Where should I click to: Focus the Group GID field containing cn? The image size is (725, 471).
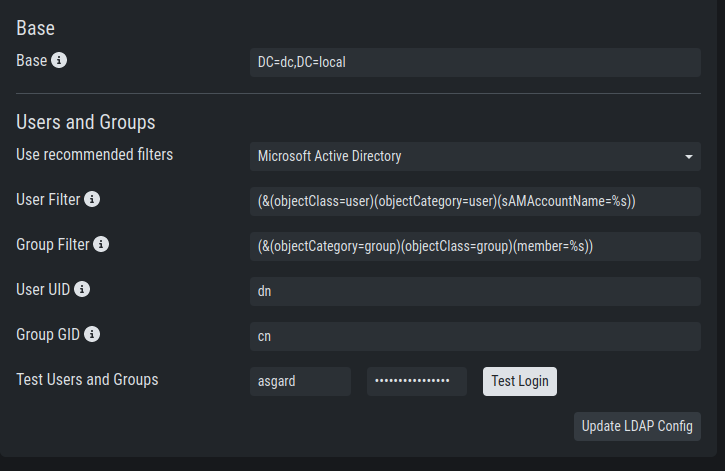pyautogui.click(x=475, y=336)
